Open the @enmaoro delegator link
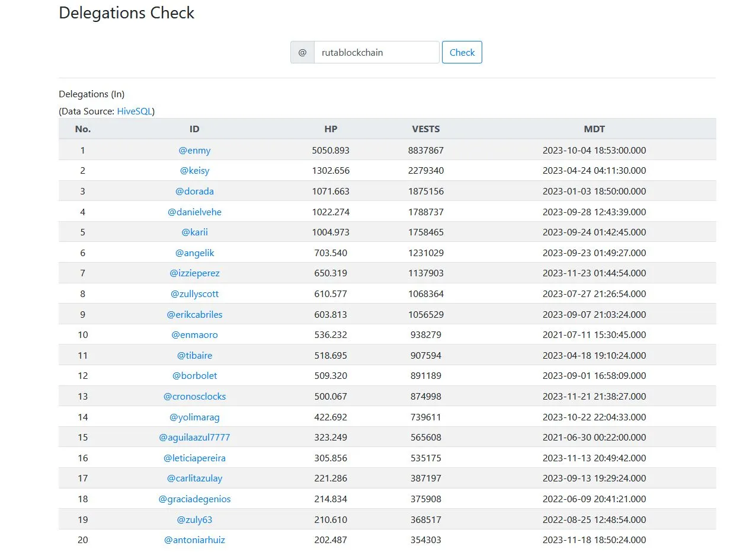 pyautogui.click(x=194, y=334)
